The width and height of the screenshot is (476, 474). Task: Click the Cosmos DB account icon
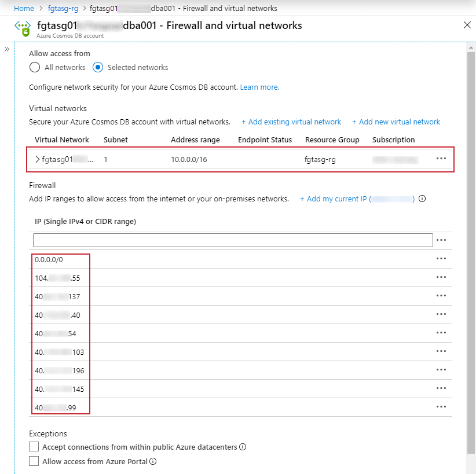click(x=22, y=30)
